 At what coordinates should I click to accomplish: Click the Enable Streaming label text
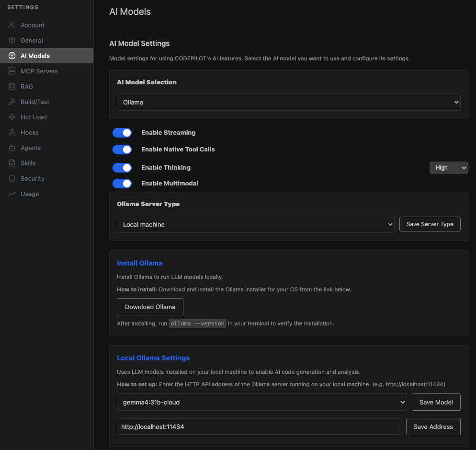click(169, 132)
